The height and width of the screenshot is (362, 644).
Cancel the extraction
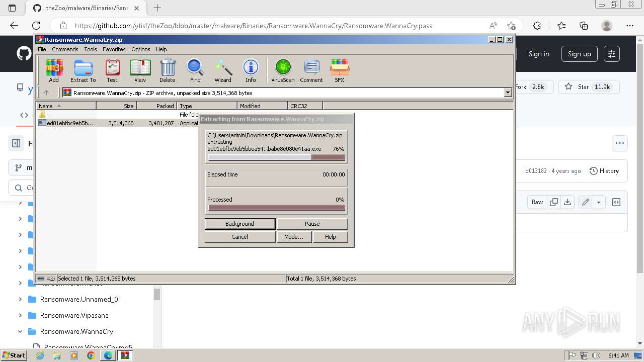point(240,237)
